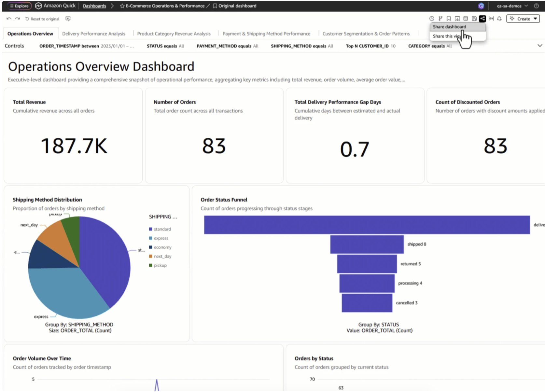This screenshot has height=392, width=545.
Task: Click the delivered funnel bar
Action: [367, 225]
